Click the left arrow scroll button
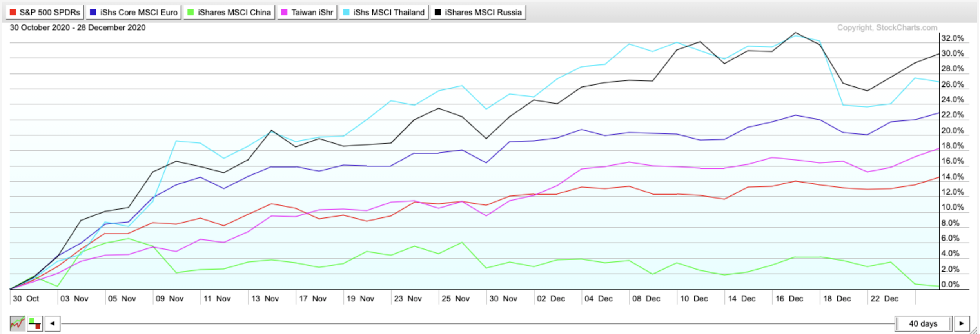Screen dimensions: 980x334 (53, 324)
